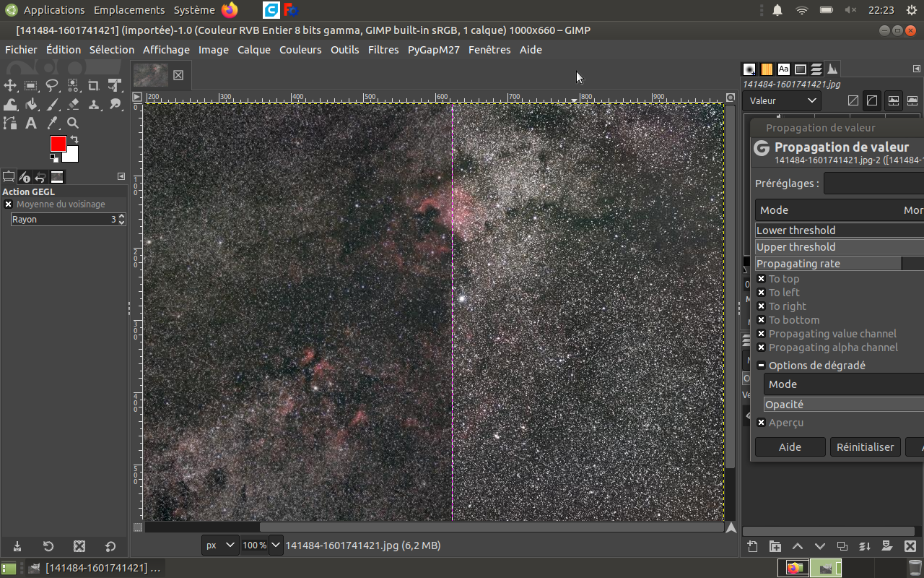Reset tool options to defaults

click(x=110, y=546)
